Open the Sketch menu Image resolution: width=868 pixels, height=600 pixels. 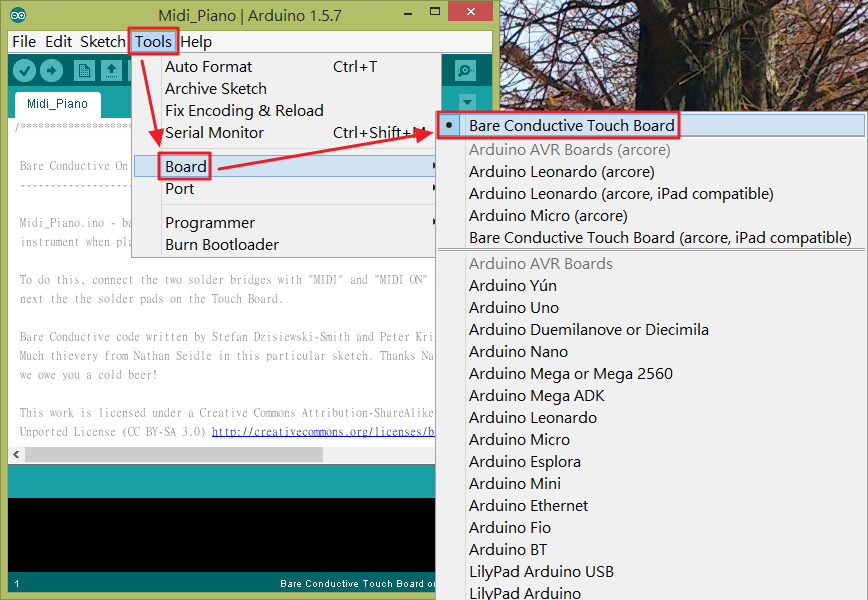point(102,42)
